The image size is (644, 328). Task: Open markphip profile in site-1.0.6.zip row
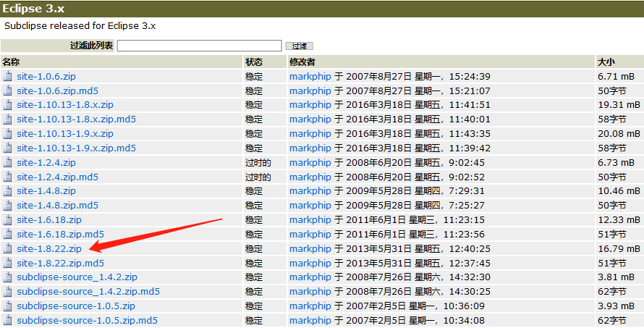coord(310,77)
